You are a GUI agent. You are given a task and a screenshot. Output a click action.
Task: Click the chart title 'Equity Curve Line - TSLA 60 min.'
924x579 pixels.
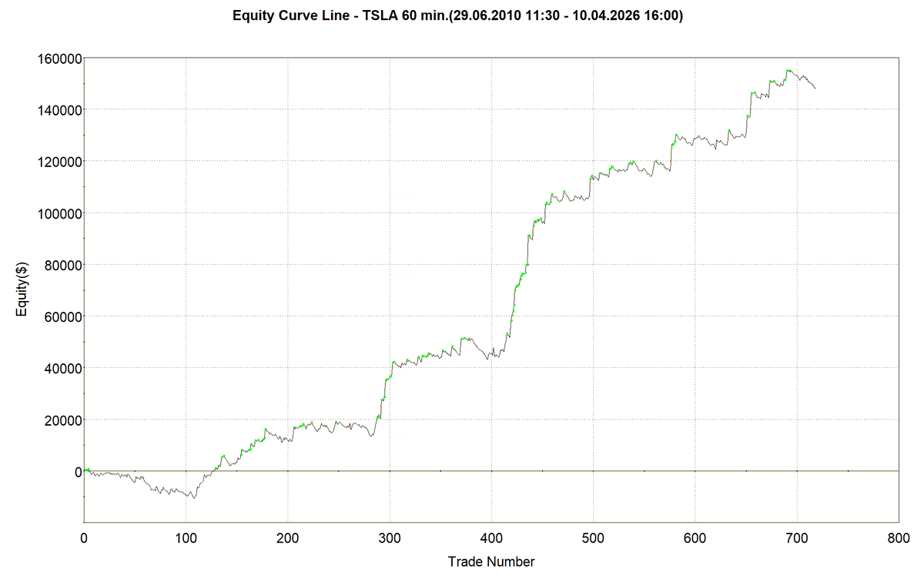click(457, 15)
